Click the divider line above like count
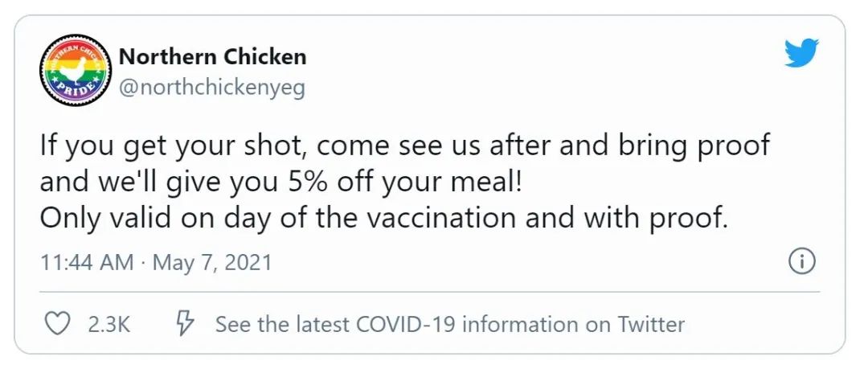Screen dimensions: 868x369 [429, 292]
